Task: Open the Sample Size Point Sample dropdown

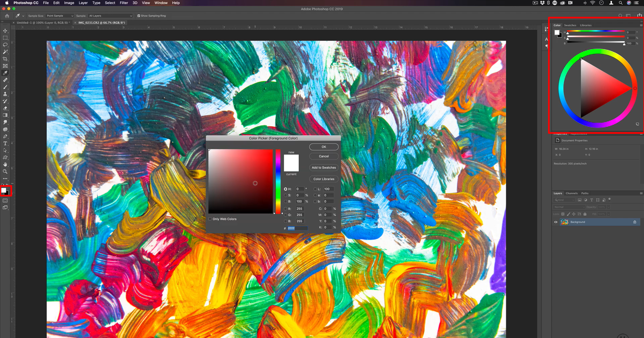Action: tap(59, 16)
